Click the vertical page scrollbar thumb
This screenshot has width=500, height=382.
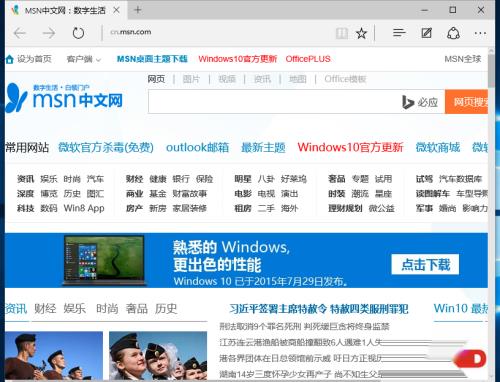tap(491, 70)
